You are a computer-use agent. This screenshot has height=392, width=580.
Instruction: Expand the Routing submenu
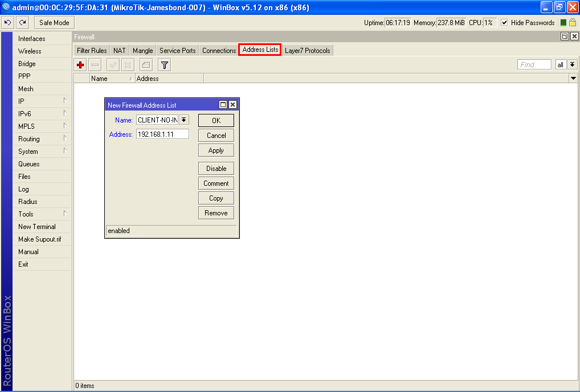(x=42, y=138)
